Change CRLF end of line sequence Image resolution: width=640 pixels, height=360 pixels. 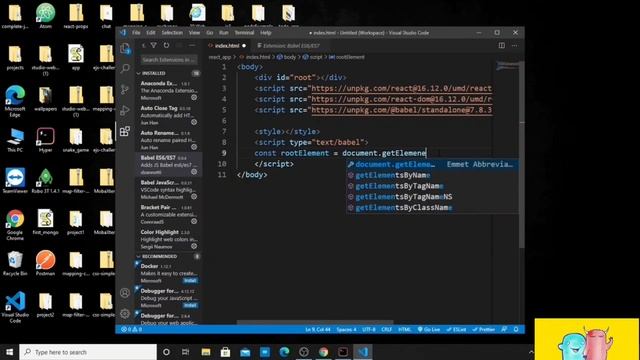pyautogui.click(x=386, y=329)
